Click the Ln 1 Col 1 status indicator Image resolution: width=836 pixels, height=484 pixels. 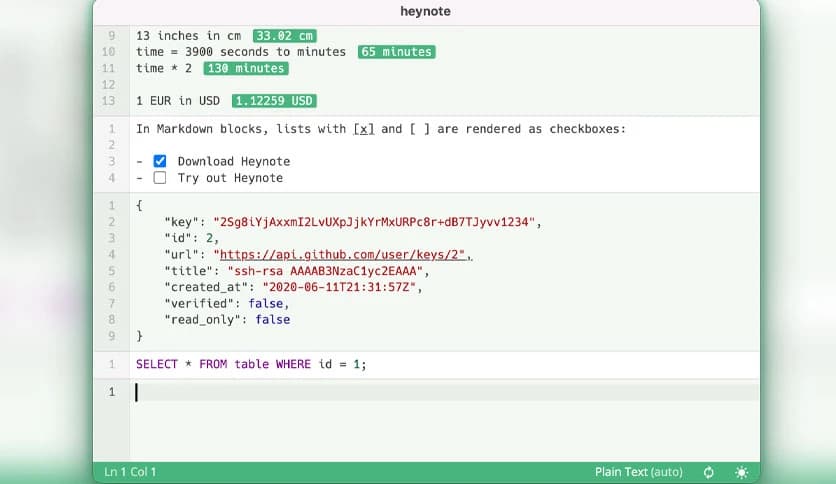[130, 472]
